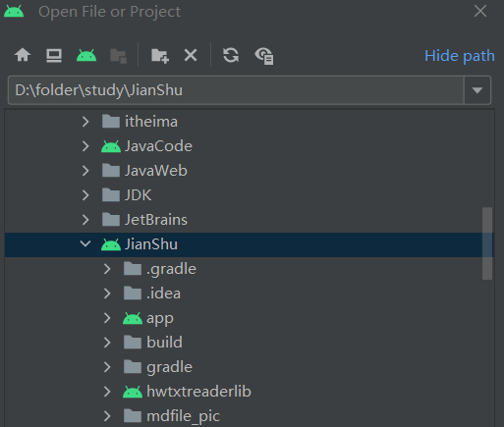The height and width of the screenshot is (427, 504).
Task: Toggle show hidden files and directories
Action: pyautogui.click(x=264, y=56)
